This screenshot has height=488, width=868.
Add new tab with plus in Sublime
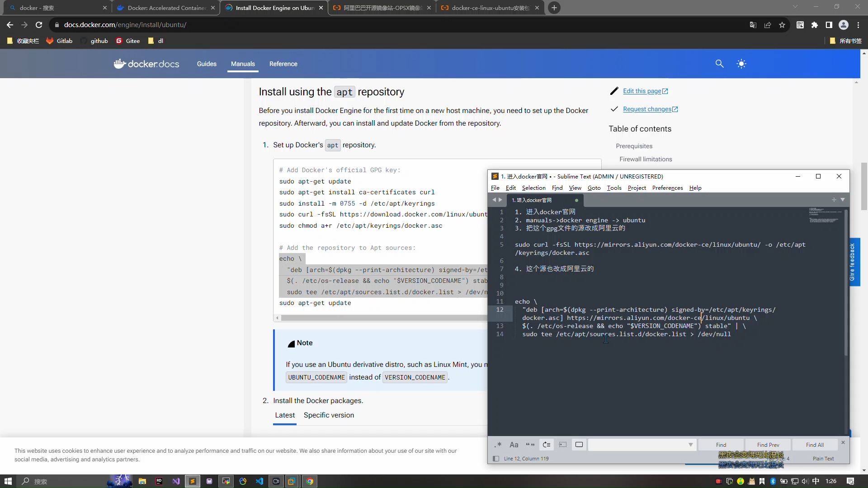tap(834, 200)
